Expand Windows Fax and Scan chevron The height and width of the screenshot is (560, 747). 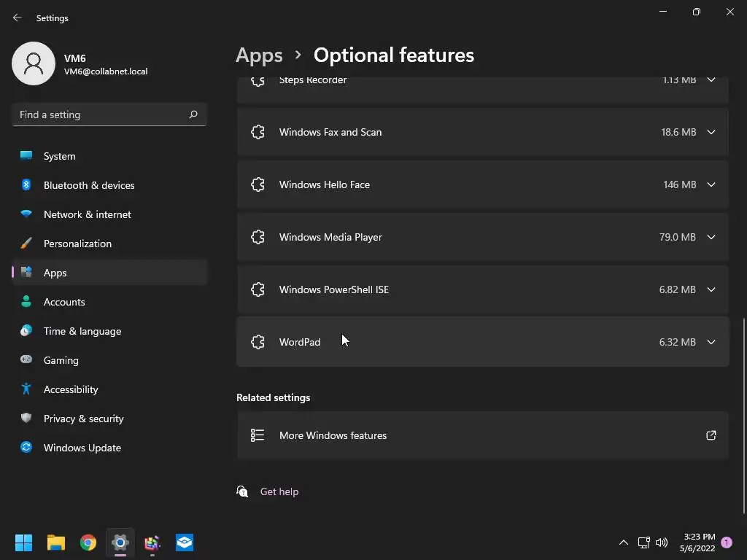711,132
